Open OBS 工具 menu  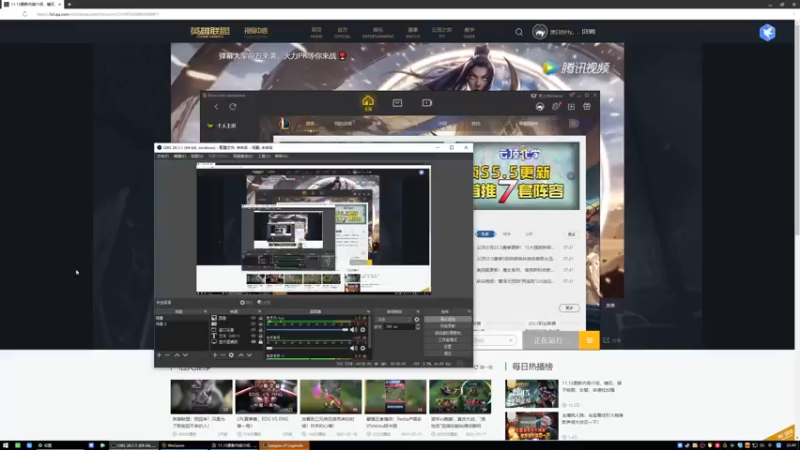[263, 156]
